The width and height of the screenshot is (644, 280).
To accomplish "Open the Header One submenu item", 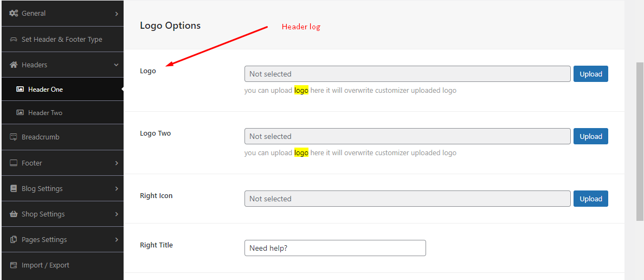I will coord(46,90).
